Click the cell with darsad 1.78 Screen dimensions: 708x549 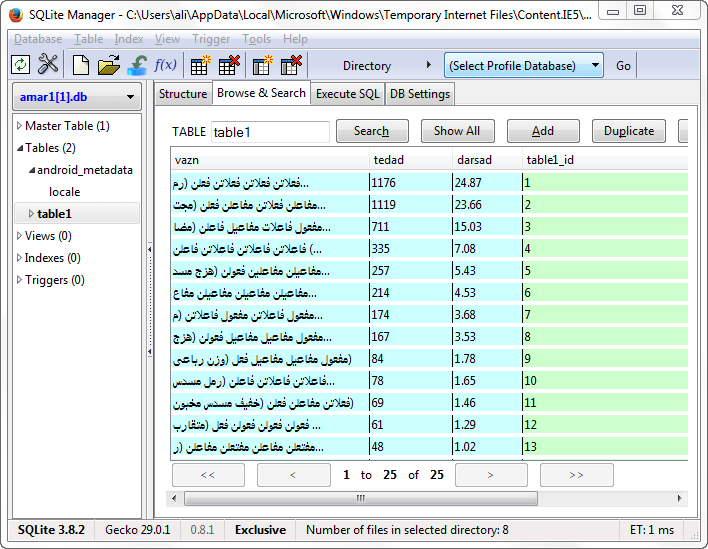487,359
